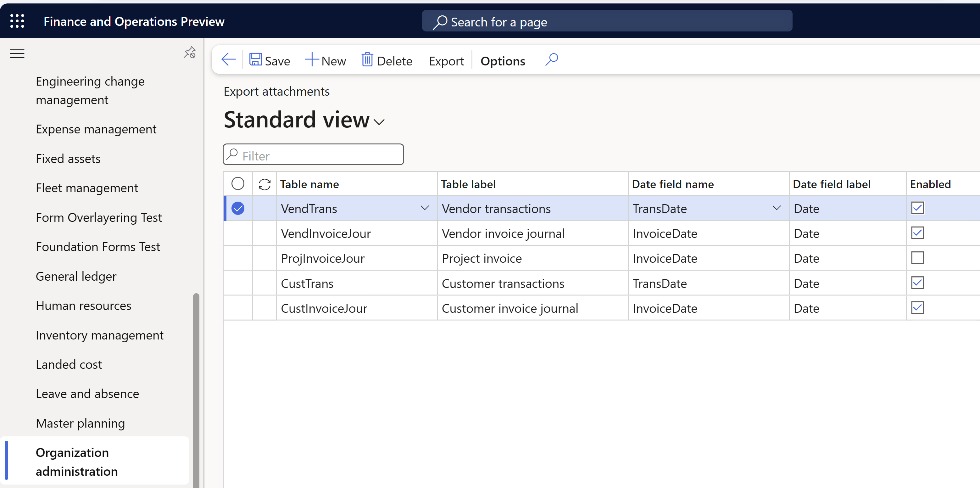980x488 pixels.
Task: Open the app launcher waffle icon
Action: (17, 21)
